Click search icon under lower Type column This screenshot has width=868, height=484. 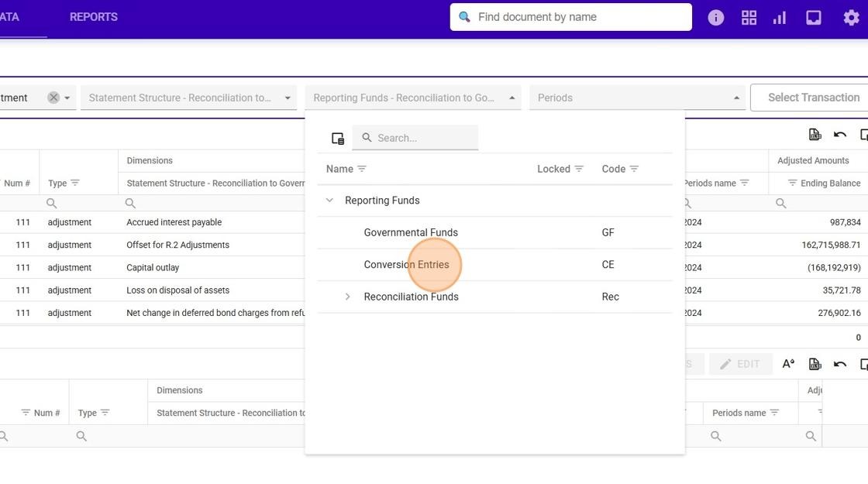click(x=81, y=436)
